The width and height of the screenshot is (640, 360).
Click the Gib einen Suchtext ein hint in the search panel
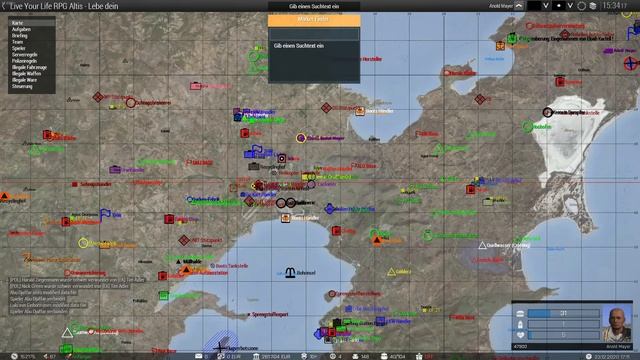click(x=299, y=46)
